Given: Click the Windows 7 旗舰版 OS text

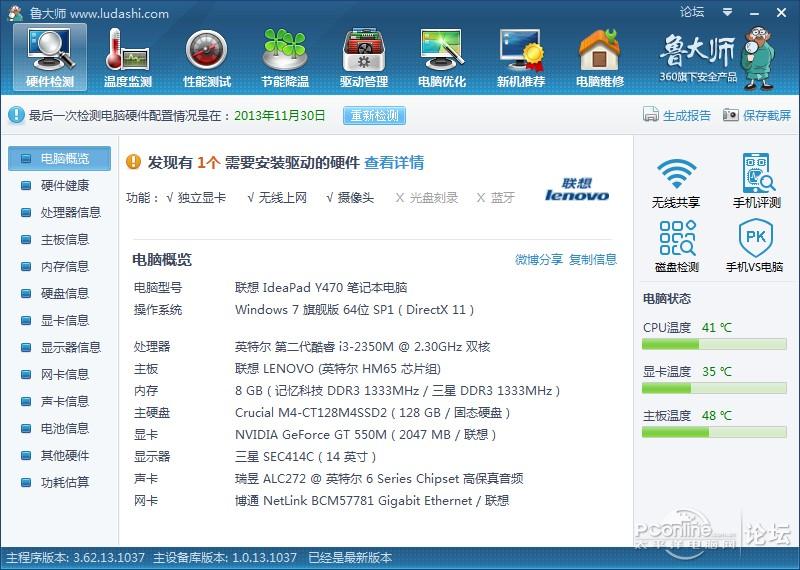Looking at the screenshot, I should click(355, 310).
